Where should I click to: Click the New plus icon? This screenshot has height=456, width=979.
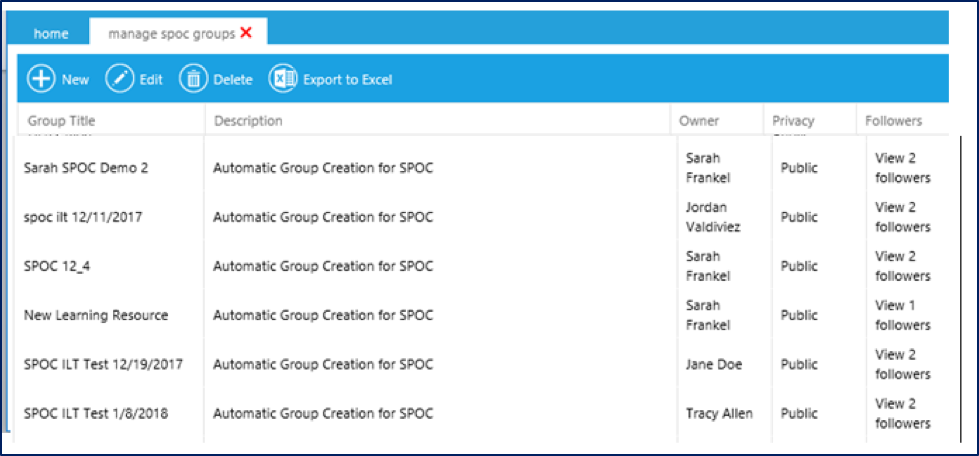point(42,79)
